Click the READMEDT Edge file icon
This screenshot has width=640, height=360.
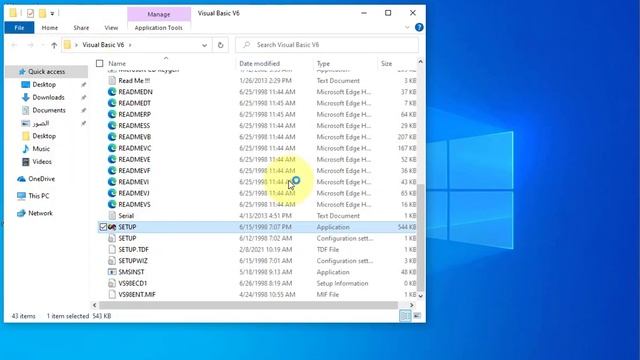point(112,103)
